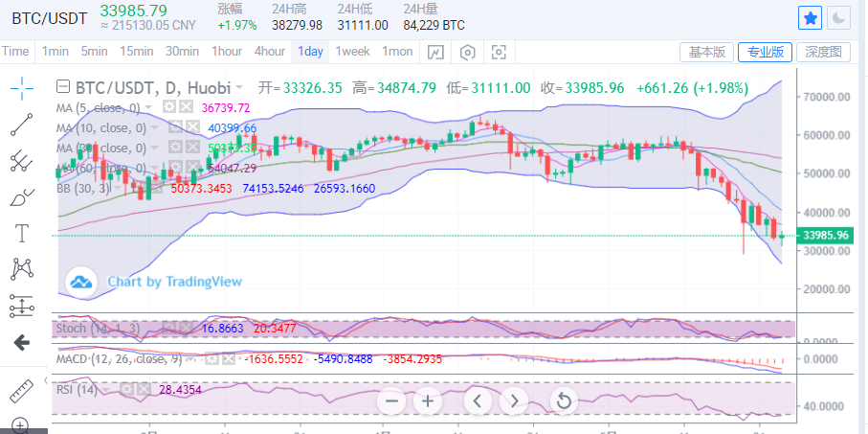868x434 pixels.
Task: Open MA 10 indicator settings gear
Action: coord(175,127)
